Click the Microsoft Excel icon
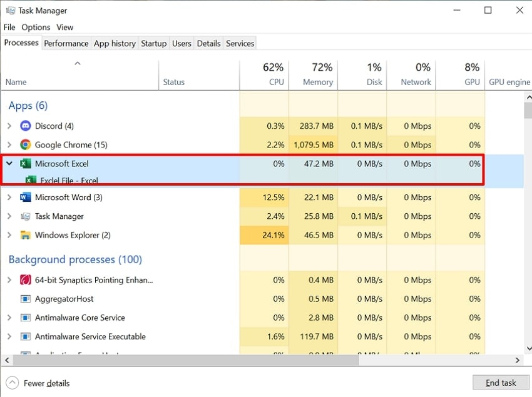The height and width of the screenshot is (397, 532). [26, 164]
